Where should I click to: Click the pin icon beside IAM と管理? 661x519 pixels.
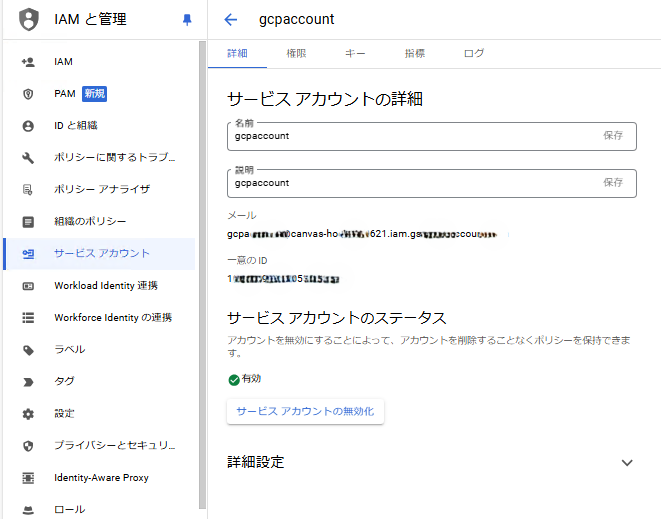coord(187,19)
